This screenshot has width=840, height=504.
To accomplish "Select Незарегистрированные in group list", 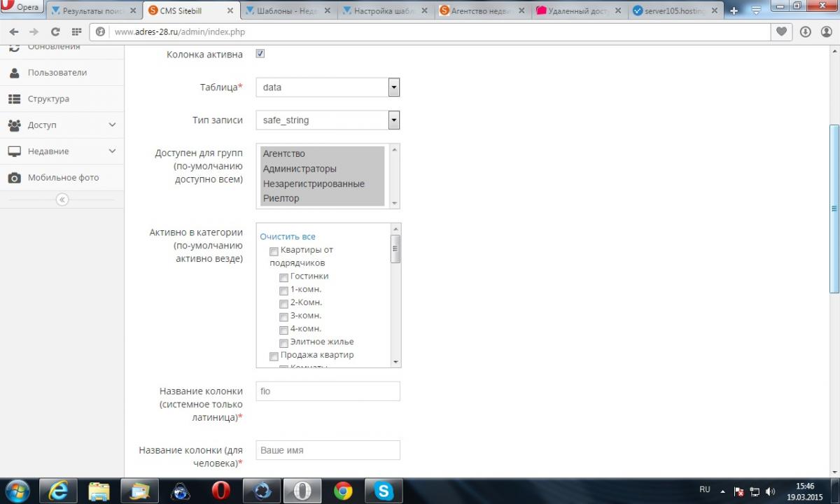I will coord(323,184).
